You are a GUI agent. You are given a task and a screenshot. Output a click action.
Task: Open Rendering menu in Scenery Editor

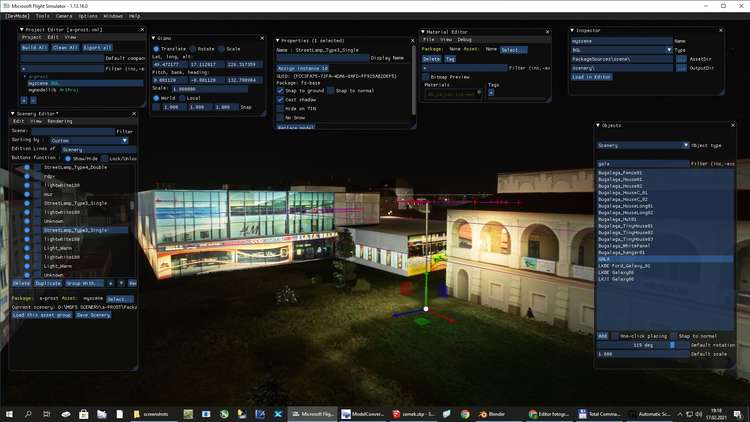pos(60,122)
